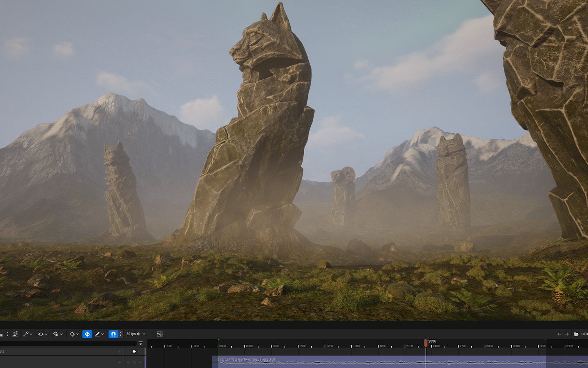Toggle the magnet Snapping button
Image resolution: width=588 pixels, height=368 pixels.
(x=113, y=334)
